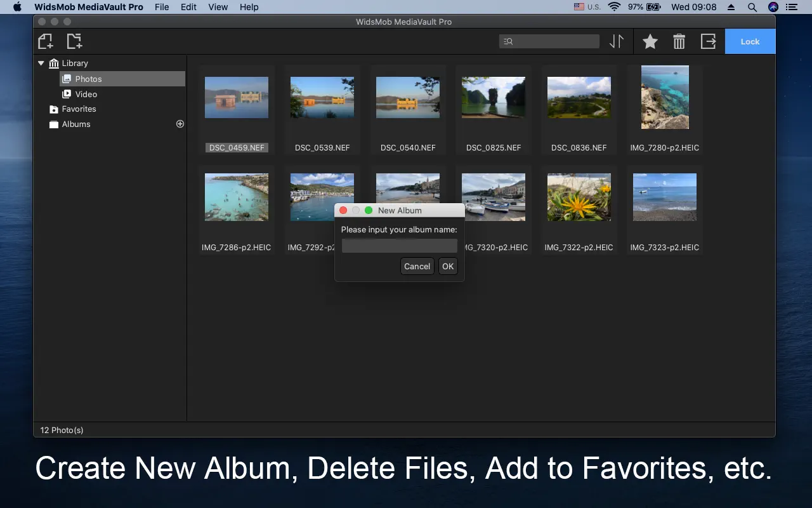Open the File menu
This screenshot has height=508, width=812.
click(x=162, y=7)
